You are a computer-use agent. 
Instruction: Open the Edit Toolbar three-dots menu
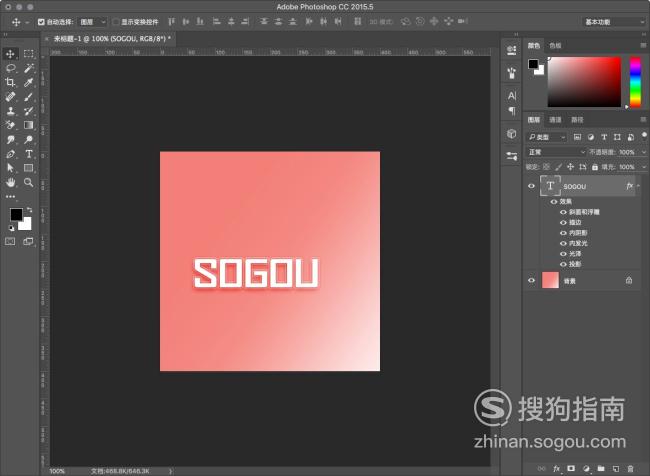pyautogui.click(x=10, y=197)
